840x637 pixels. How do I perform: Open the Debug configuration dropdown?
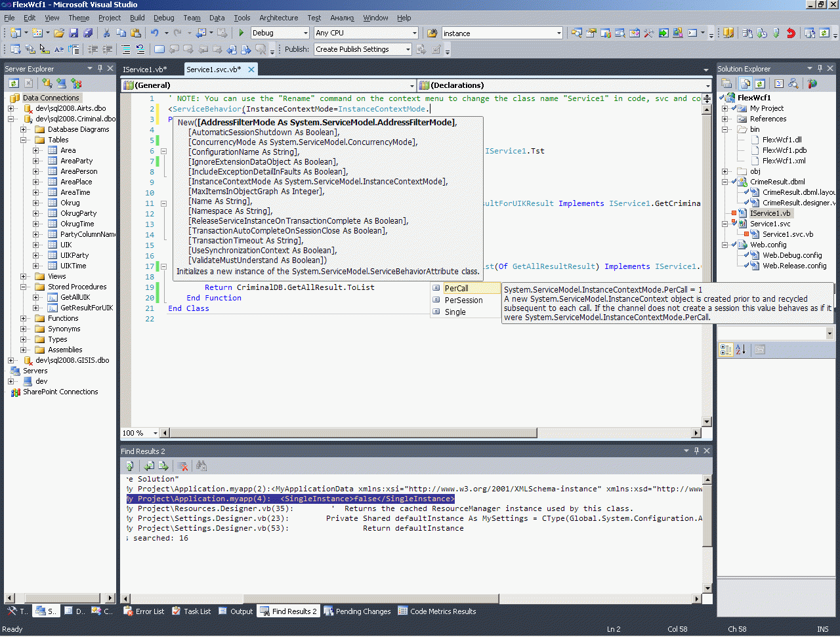(305, 33)
